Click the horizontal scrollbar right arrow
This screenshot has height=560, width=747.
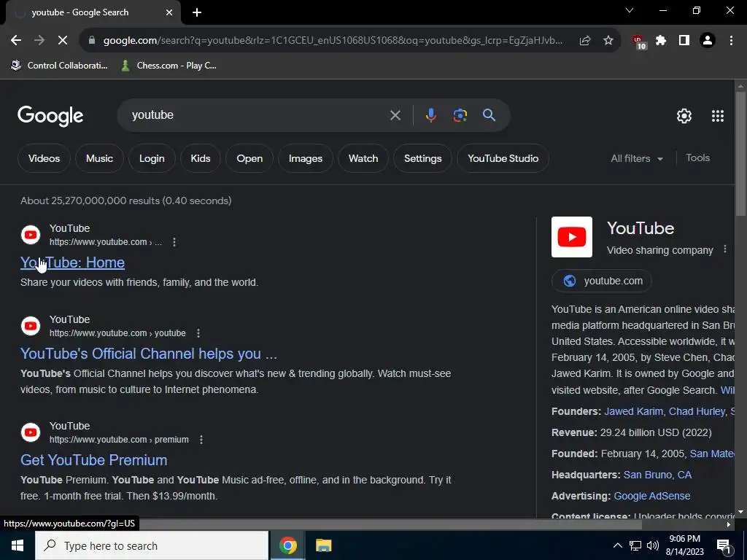pos(729,525)
